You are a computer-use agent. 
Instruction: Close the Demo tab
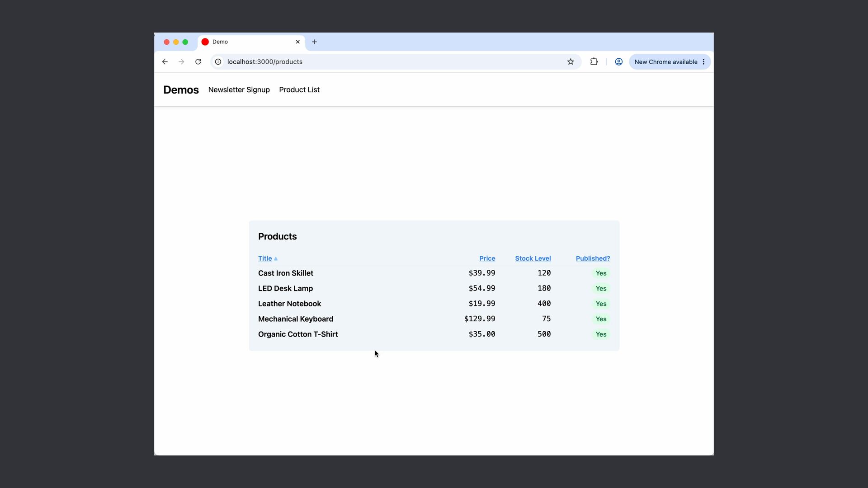tap(297, 42)
